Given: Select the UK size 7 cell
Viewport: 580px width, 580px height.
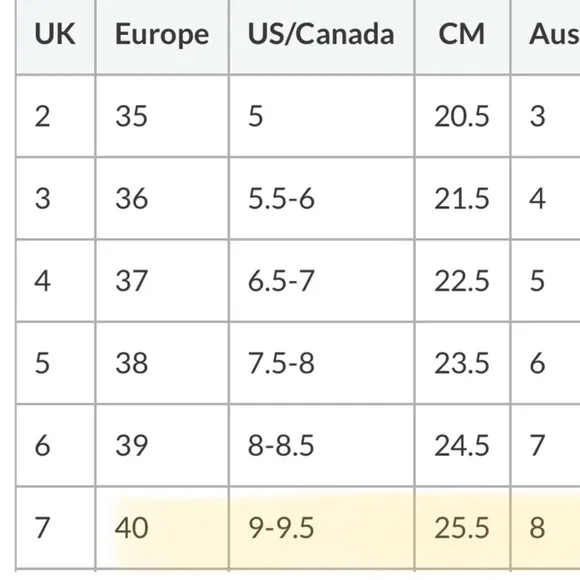Looking at the screenshot, I should (x=55, y=528).
